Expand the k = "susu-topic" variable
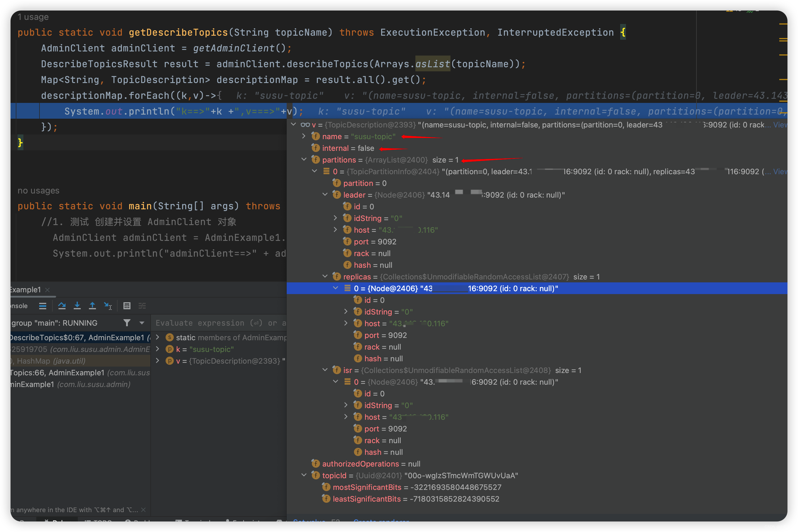 [x=157, y=349]
